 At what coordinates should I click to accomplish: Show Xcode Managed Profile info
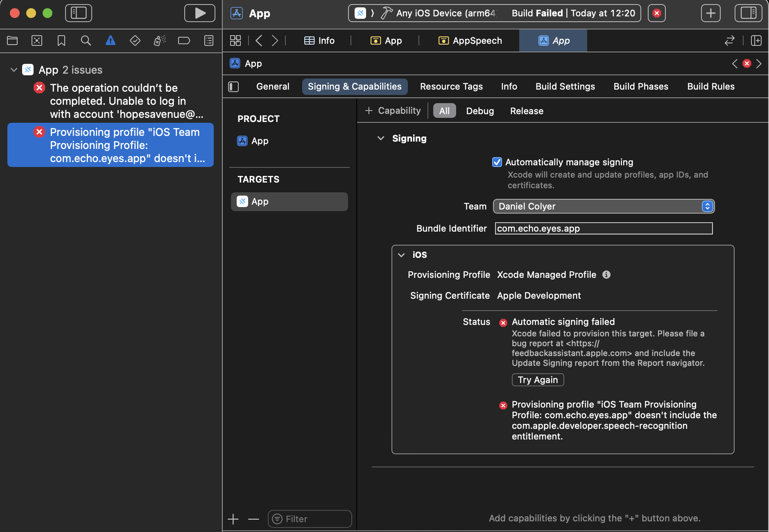pyautogui.click(x=606, y=275)
